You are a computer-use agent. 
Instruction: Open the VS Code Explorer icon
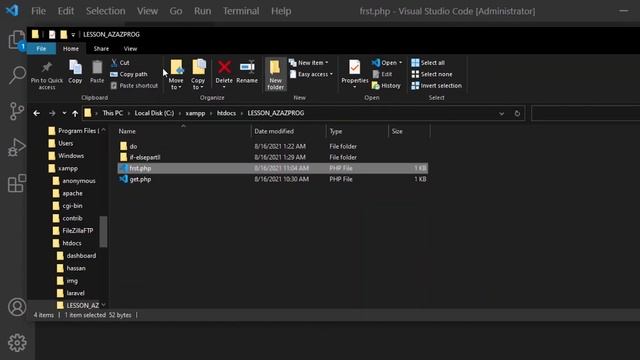[x=17, y=40]
